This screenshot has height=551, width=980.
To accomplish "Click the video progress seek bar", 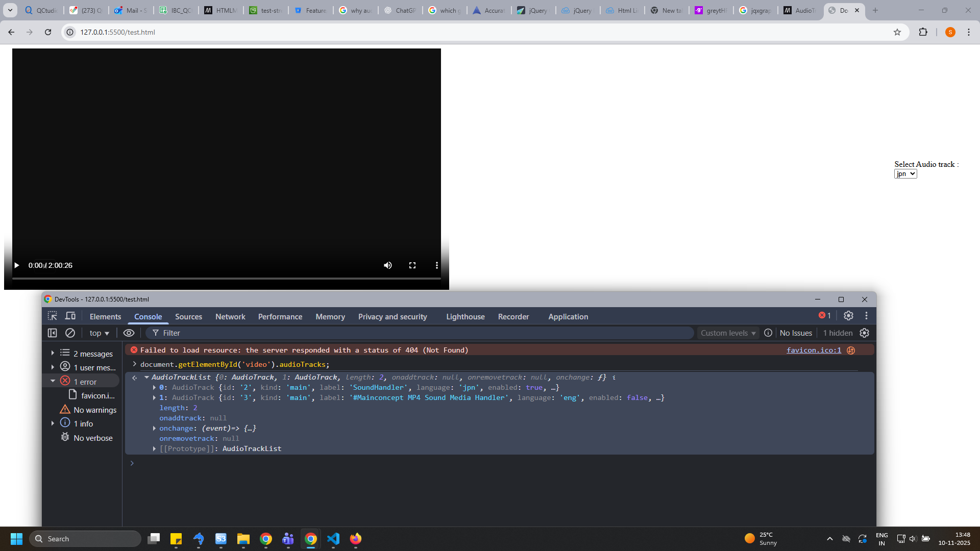I will point(226,279).
